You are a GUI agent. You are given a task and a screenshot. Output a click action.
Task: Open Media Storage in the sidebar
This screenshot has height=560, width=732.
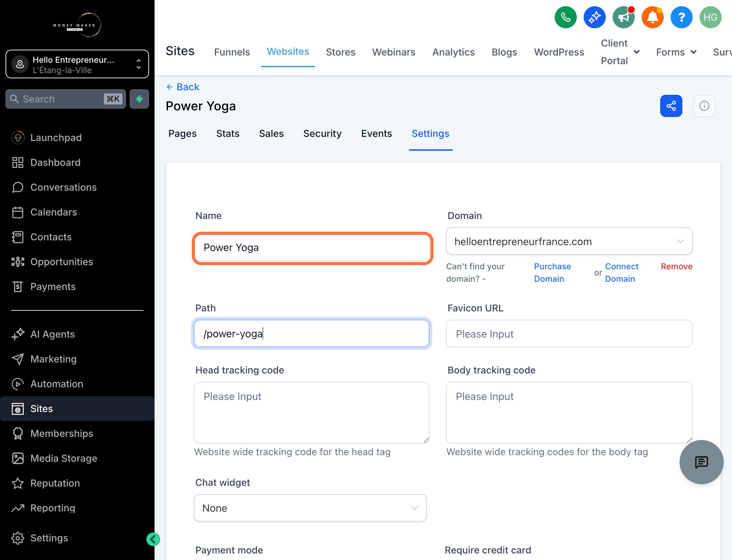coord(77,458)
